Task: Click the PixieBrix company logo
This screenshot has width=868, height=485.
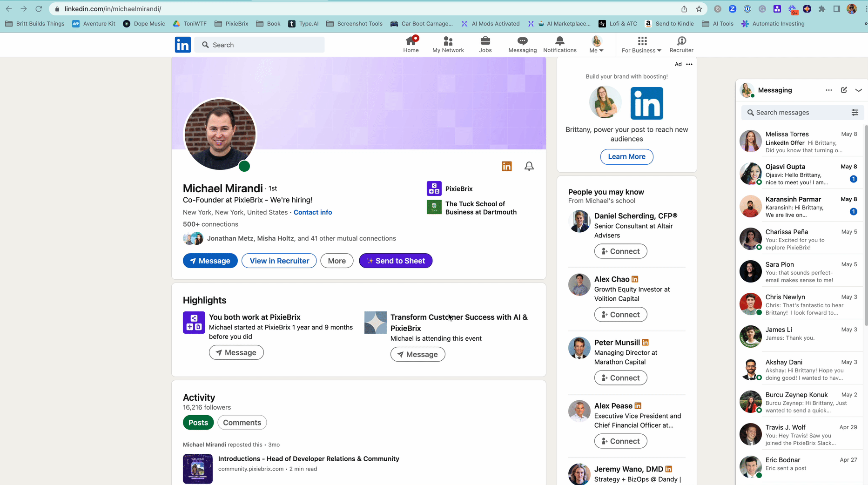Action: pos(434,189)
